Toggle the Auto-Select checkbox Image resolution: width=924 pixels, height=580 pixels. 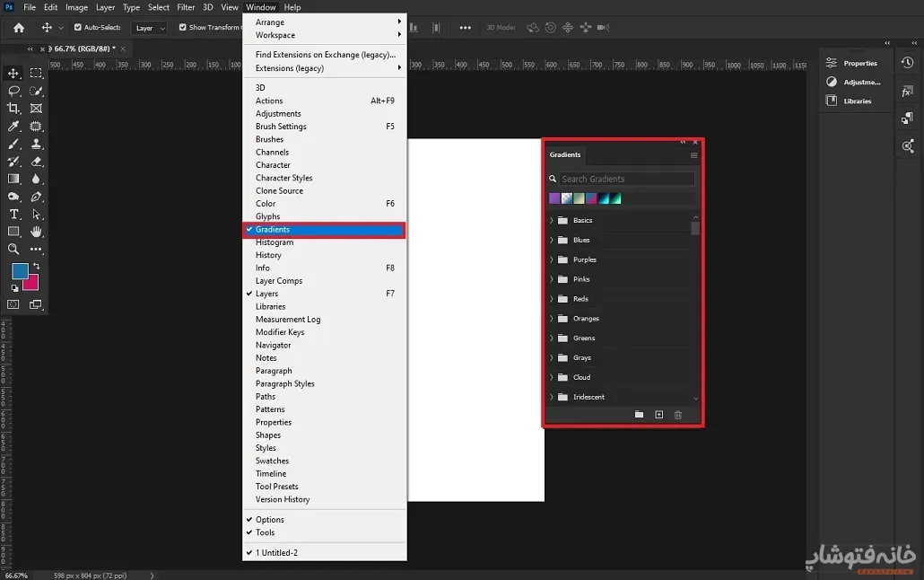pyautogui.click(x=77, y=28)
